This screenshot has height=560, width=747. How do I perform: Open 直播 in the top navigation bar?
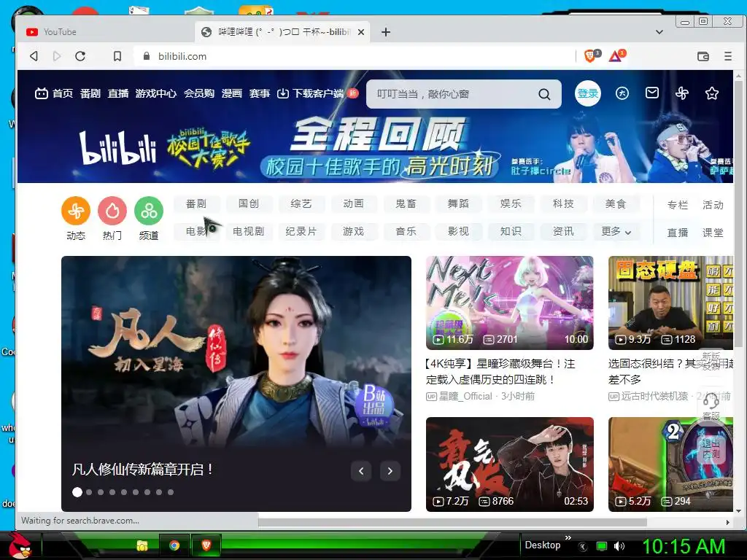click(117, 93)
